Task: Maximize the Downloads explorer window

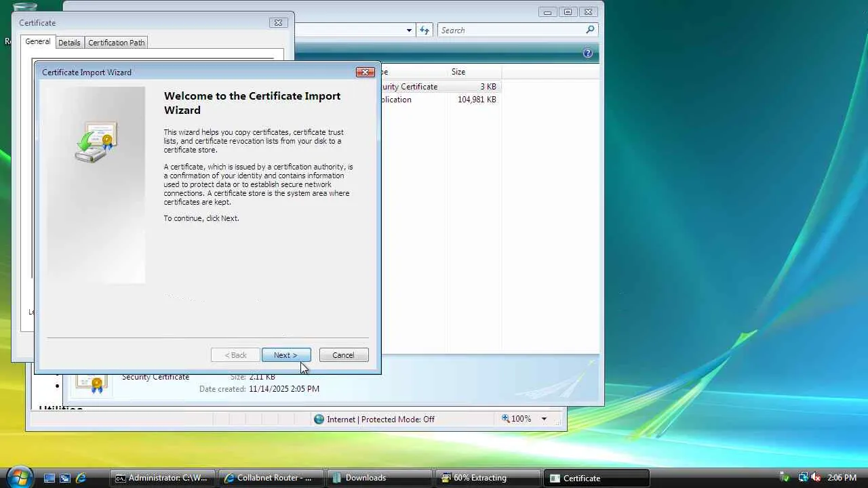Action: 568,12
